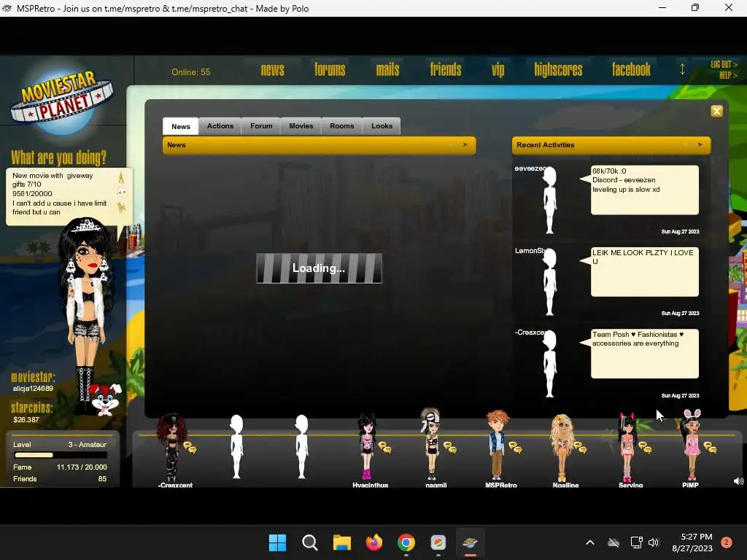The image size is (747, 560).
Task: Click the status speech bubble text
Action: (60, 194)
